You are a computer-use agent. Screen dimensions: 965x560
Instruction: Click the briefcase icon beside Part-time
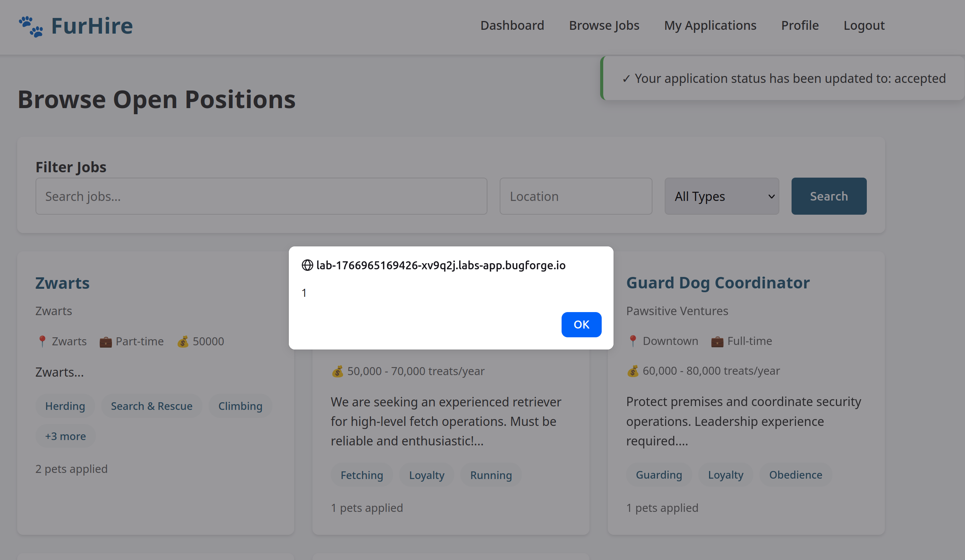[106, 342]
